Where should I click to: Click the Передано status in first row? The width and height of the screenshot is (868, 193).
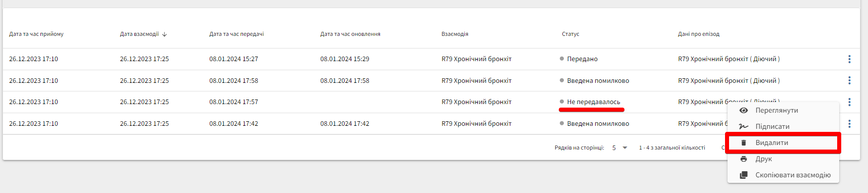pyautogui.click(x=582, y=59)
